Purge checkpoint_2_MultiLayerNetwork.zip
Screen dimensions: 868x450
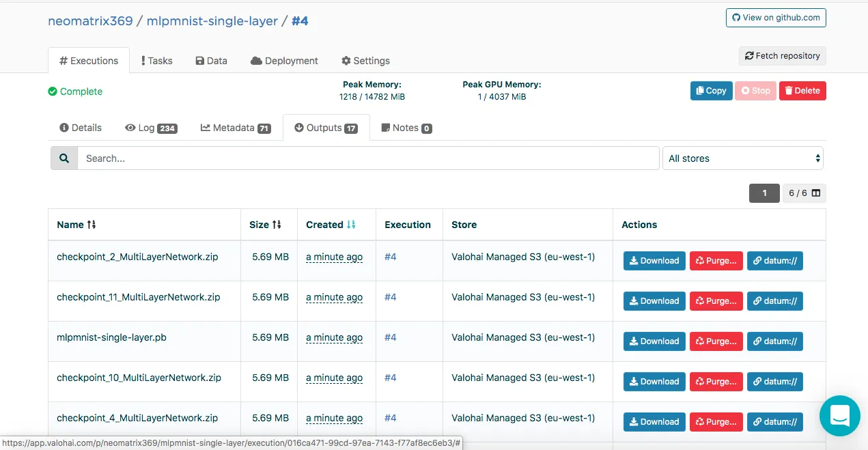tap(716, 261)
